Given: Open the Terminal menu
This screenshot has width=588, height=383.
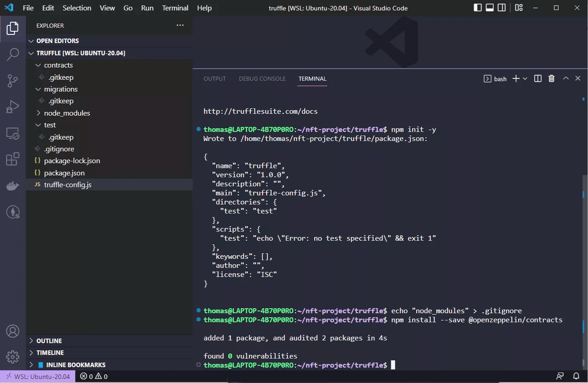Looking at the screenshot, I should pos(175,8).
